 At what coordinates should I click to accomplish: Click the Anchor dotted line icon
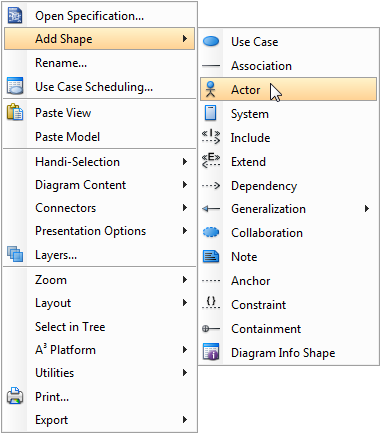click(x=211, y=281)
